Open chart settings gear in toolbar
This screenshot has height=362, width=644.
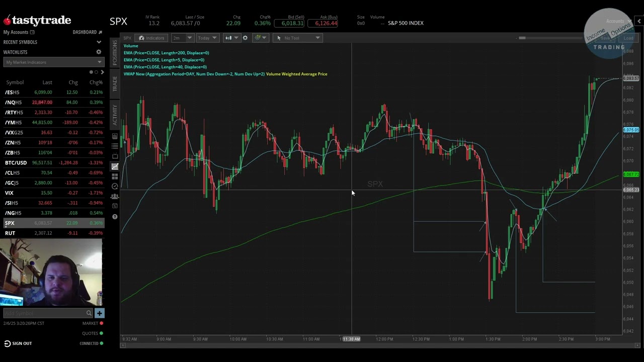coord(245,38)
